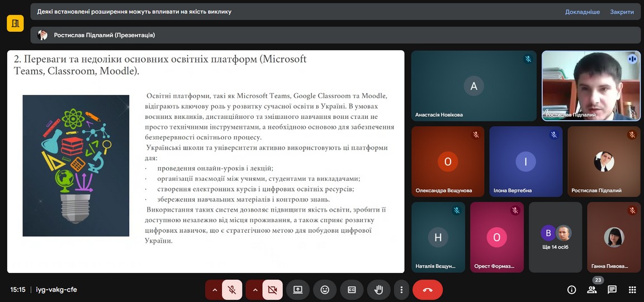Open the meeting details info icon
Image resolution: width=644 pixels, height=302 pixels.
(571, 290)
